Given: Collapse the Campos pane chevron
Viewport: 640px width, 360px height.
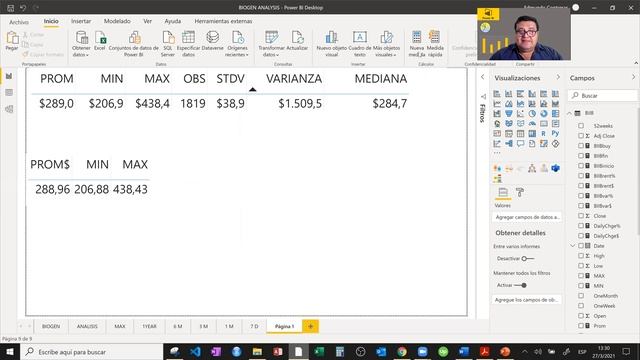Looking at the screenshot, I should click(633, 77).
